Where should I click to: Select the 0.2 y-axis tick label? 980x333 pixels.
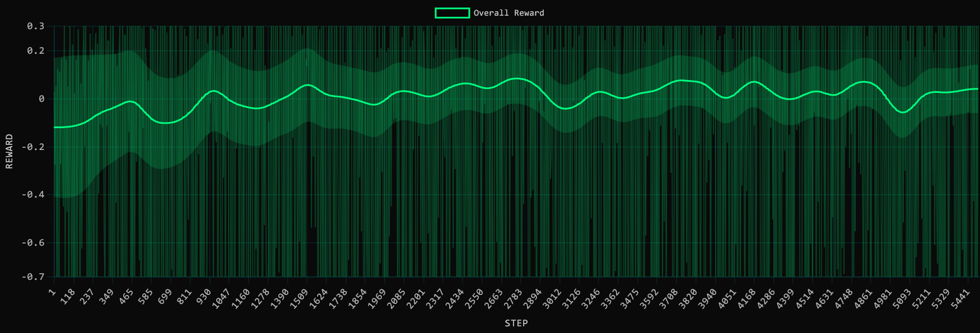(x=35, y=51)
